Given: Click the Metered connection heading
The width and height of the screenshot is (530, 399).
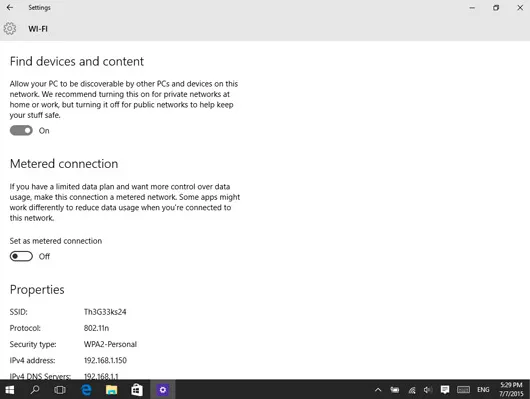Looking at the screenshot, I should 64,164.
